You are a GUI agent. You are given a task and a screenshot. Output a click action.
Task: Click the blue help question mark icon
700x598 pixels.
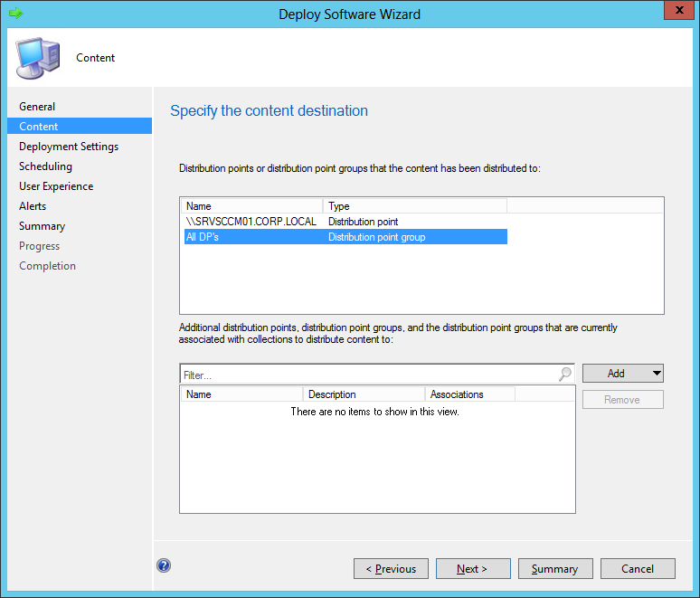[164, 565]
